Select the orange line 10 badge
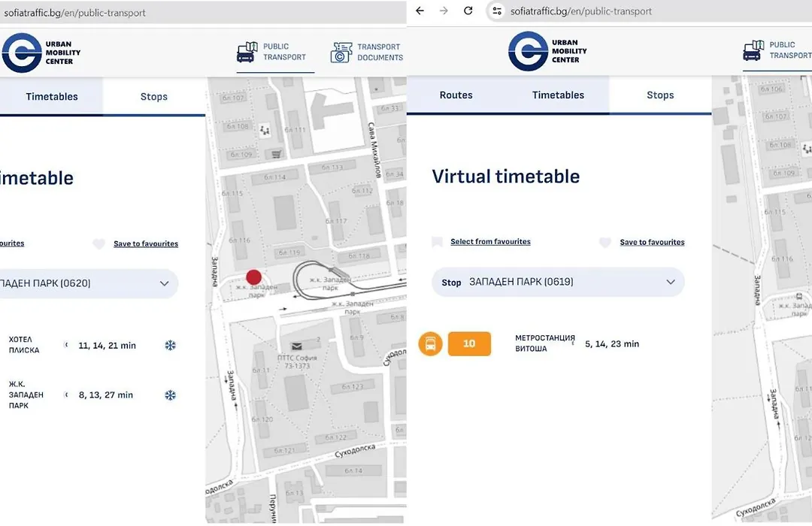 tap(469, 343)
